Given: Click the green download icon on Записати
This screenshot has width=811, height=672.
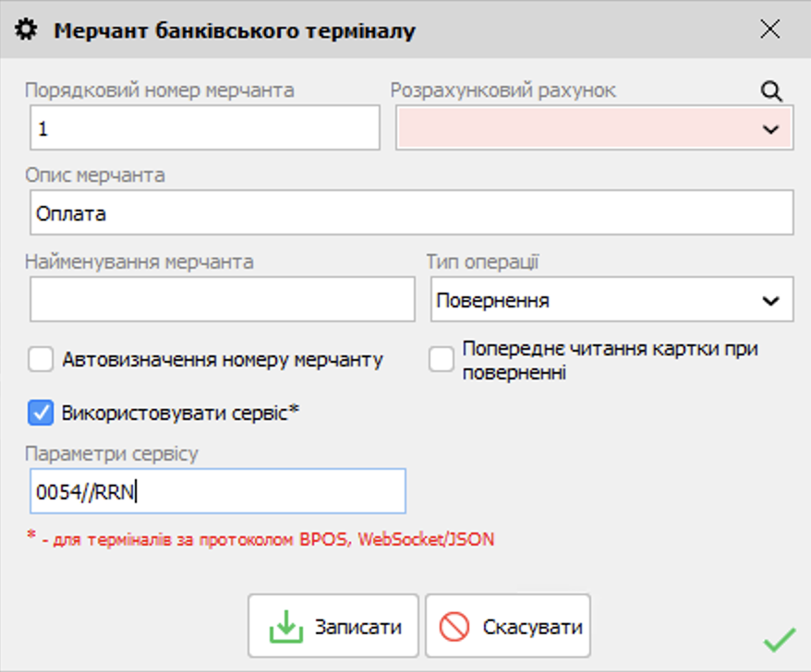Looking at the screenshot, I should [285, 628].
